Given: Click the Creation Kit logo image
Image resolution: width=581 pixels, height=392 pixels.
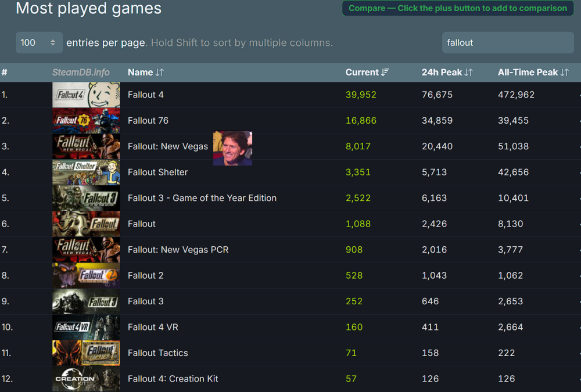Looking at the screenshot, I should (86, 379).
